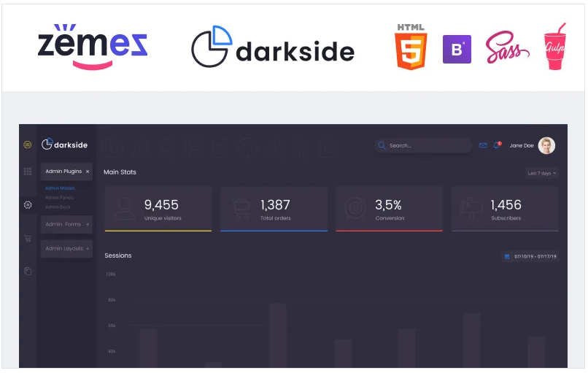Click the calendar icon beside the date range
Screen dimensions: 588x373
507,257
